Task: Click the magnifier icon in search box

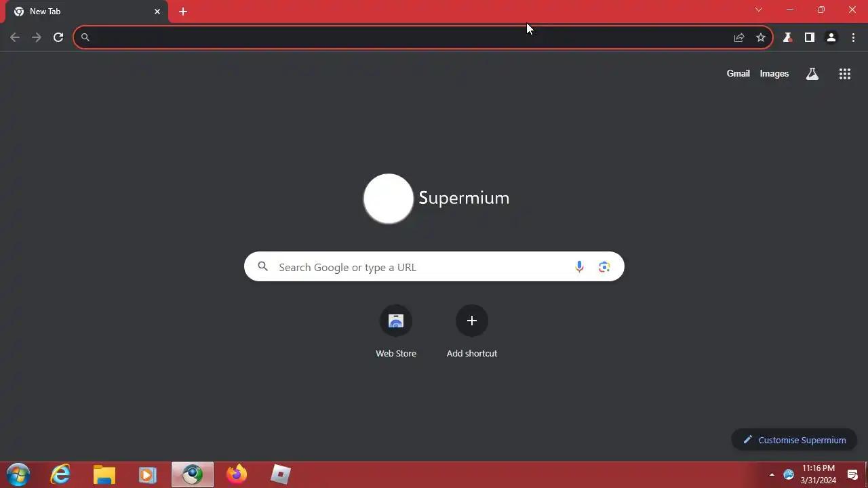Action: 263,267
